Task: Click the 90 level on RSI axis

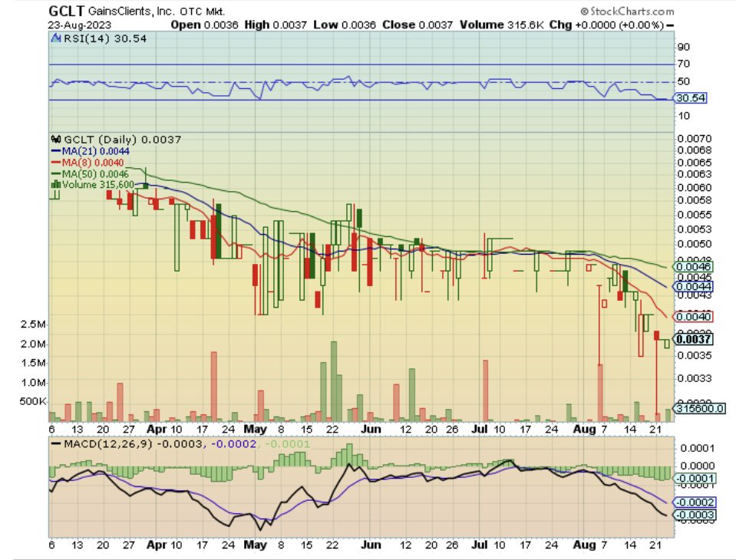Action: 683,47
